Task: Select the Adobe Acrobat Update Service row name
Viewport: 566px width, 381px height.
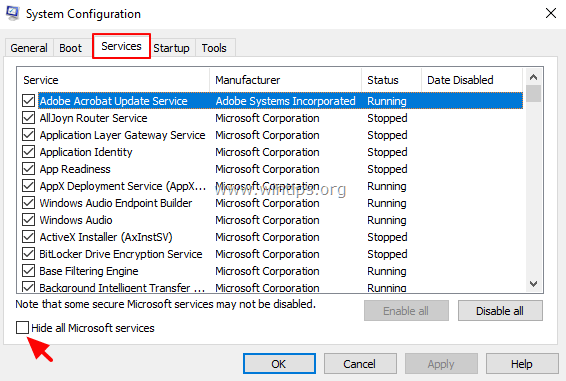Action: pyautogui.click(x=114, y=101)
